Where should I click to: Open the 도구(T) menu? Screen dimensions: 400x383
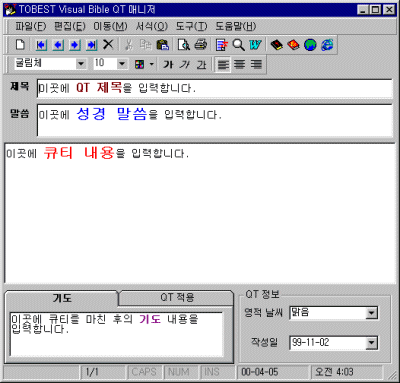pos(192,26)
